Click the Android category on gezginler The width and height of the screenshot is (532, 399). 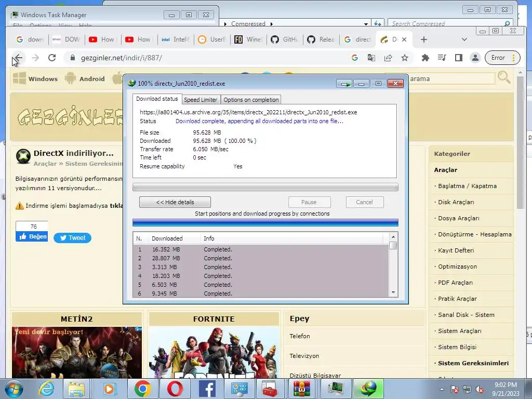(85, 78)
